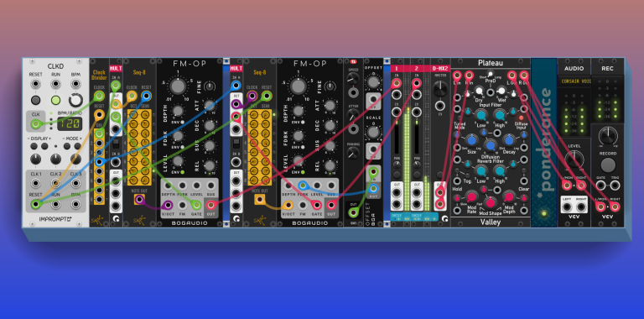This screenshot has height=319, width=644.
Task: Click the D-MX2 master CV jack
Action: [x=440, y=105]
